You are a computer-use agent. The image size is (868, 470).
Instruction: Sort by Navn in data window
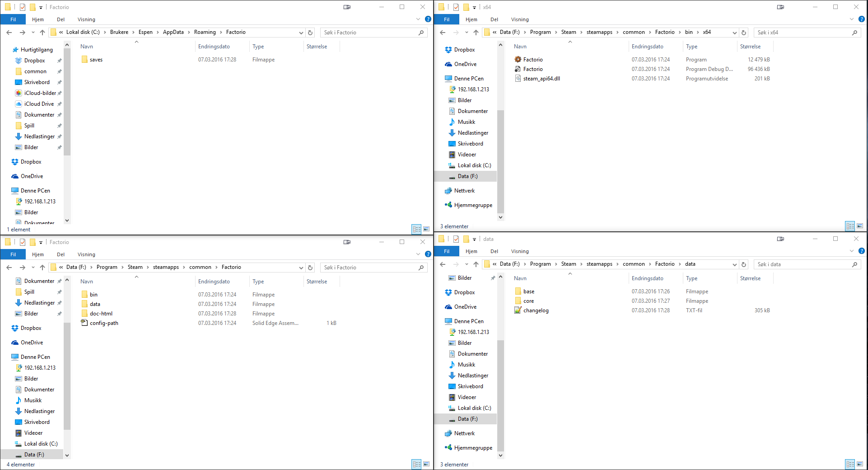click(x=570, y=278)
